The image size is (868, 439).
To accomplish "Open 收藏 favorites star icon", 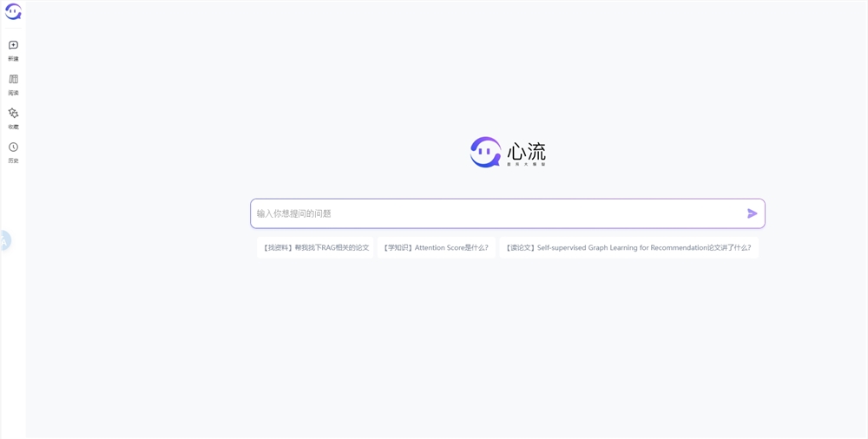I will click(13, 113).
